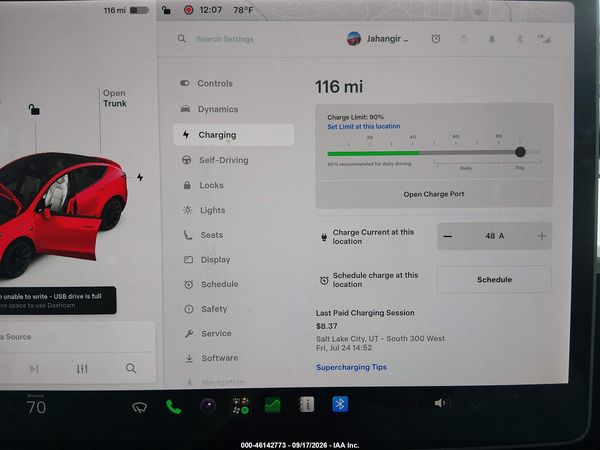This screenshot has height=450, width=600.
Task: Click the media search magnifier icon
Action: point(131,368)
